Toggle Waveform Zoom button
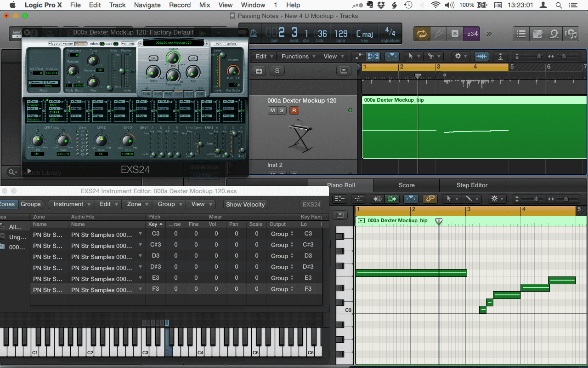The width and height of the screenshot is (588, 368). click(481, 56)
